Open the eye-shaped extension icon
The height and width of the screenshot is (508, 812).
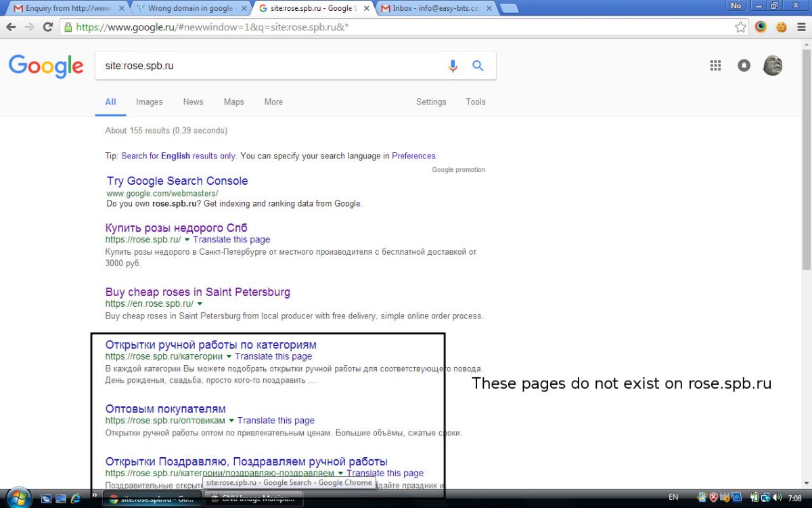pos(761,27)
